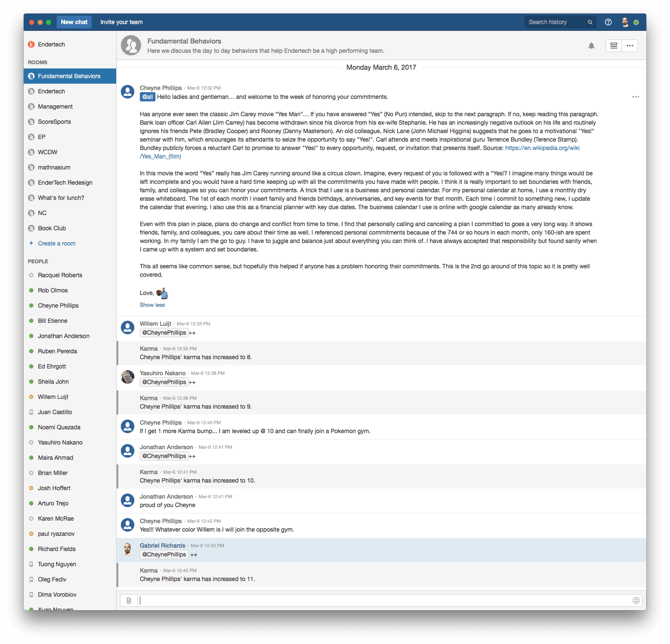The height and width of the screenshot is (644, 670).
Task: Open the user profile avatar menu
Action: point(625,22)
